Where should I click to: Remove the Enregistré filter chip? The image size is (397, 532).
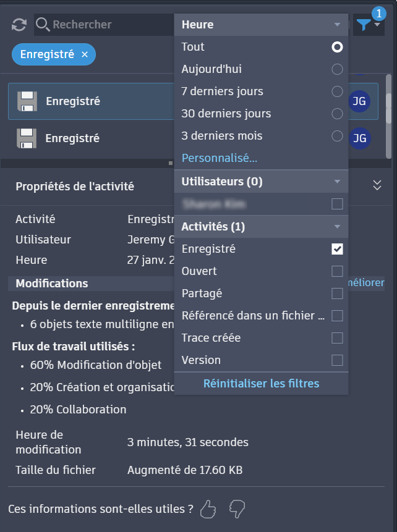pos(85,54)
